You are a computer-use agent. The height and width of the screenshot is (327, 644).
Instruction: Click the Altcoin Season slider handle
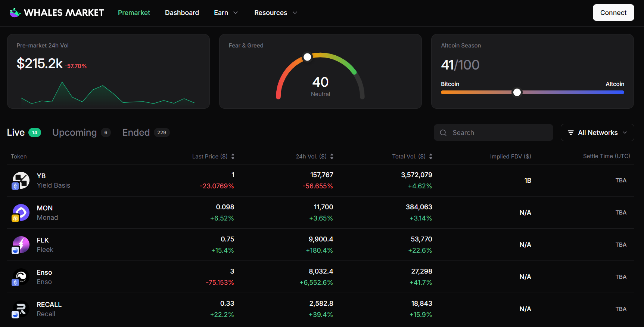(x=517, y=92)
